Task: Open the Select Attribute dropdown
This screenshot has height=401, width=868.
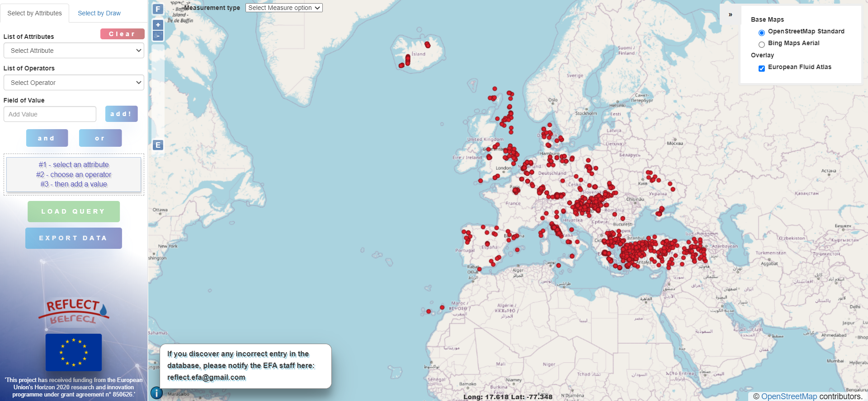Action: tap(74, 51)
